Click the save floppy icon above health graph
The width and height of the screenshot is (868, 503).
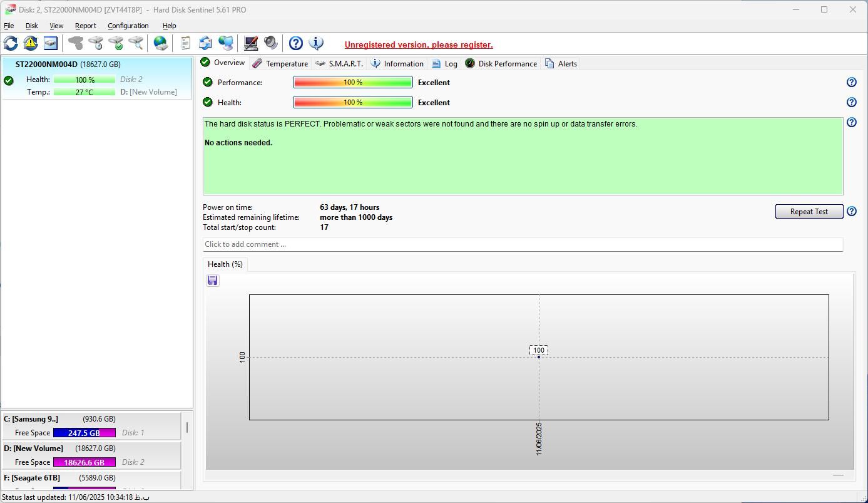[213, 280]
